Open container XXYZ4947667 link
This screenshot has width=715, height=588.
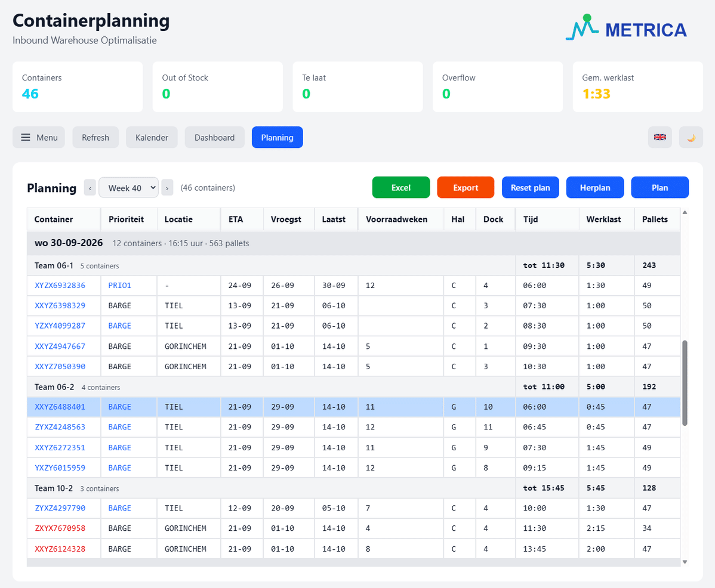(x=60, y=346)
